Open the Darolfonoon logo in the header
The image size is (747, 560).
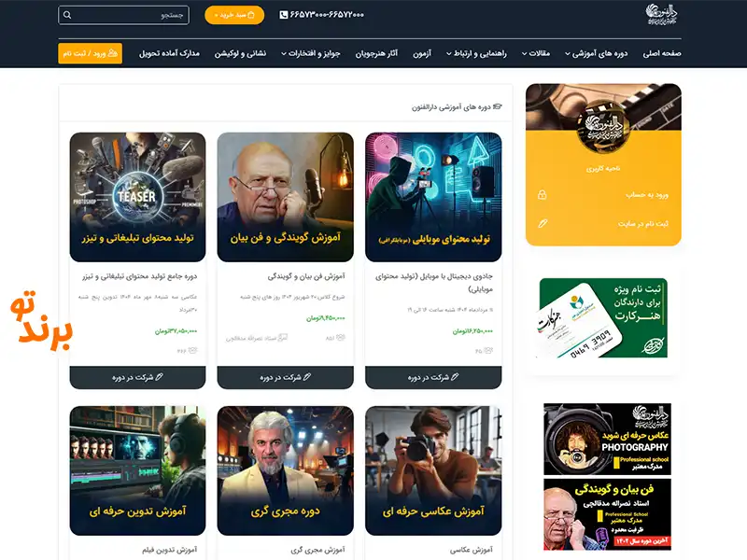pyautogui.click(x=661, y=14)
